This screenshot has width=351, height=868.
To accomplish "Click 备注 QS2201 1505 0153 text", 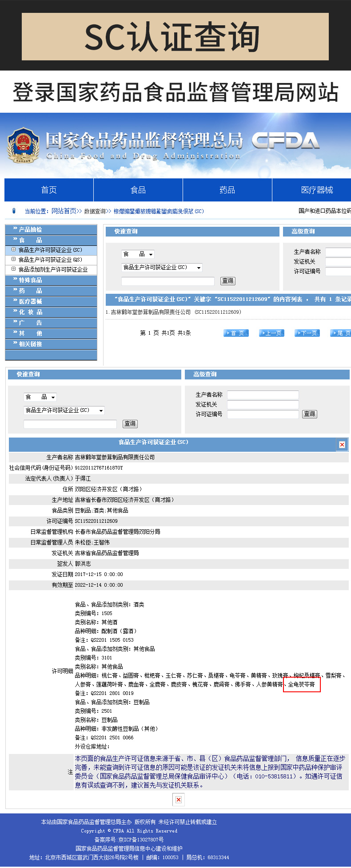I will click(104, 640).
